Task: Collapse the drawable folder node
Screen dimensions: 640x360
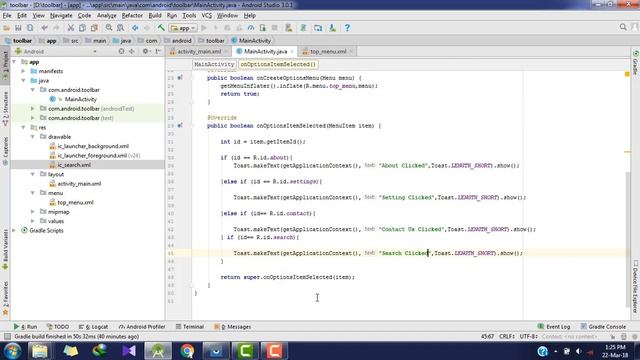Action: [x=33, y=137]
